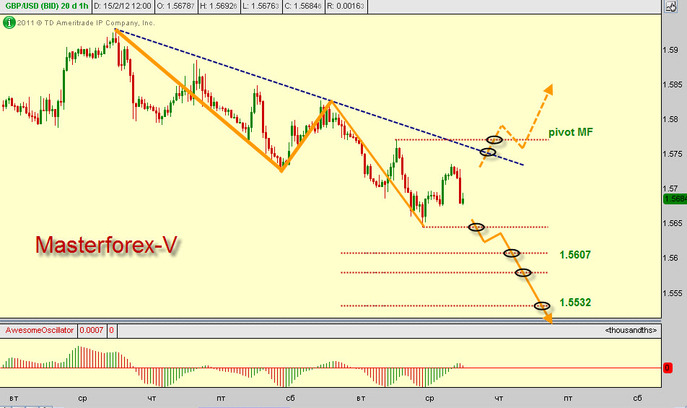Click the ellipse marker at the 1.5607 level
Screen dimensions: 687x408
(511, 253)
